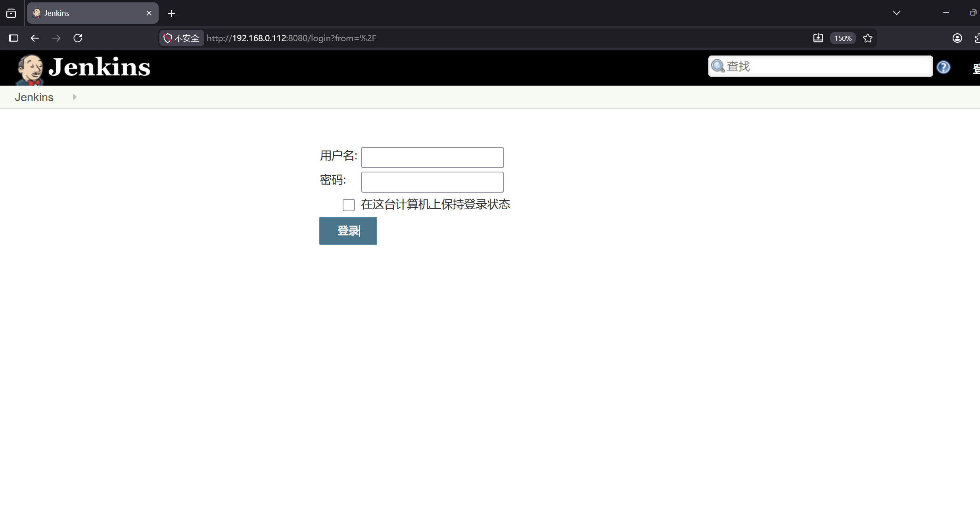Toggle the browser sidebar panel icon
The width and height of the screenshot is (980, 526).
click(x=13, y=38)
